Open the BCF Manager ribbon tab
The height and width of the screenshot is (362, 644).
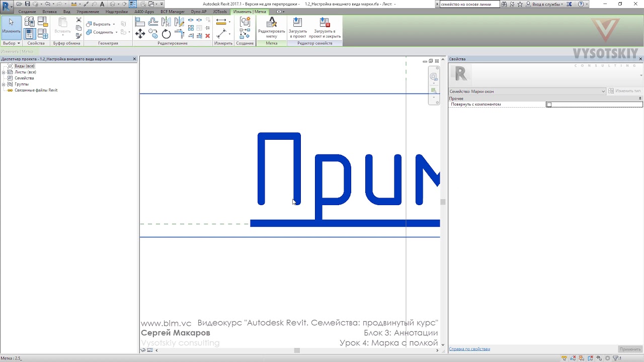[173, 12]
